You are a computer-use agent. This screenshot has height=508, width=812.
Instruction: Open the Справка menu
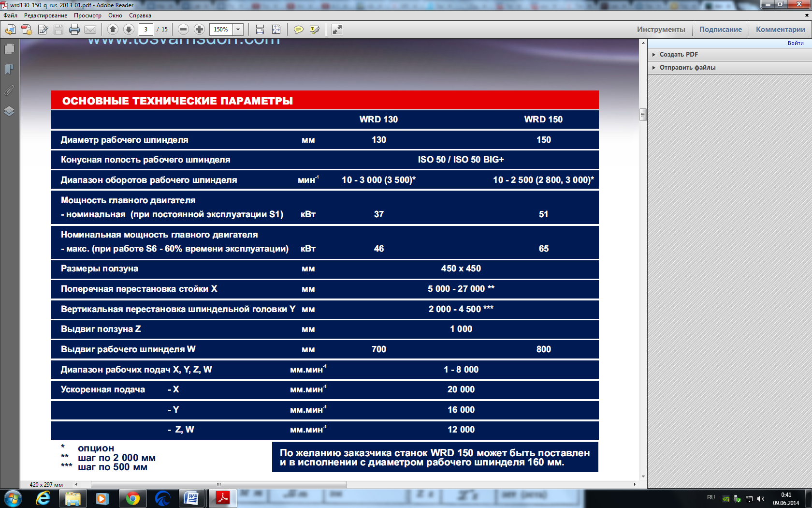pyautogui.click(x=140, y=15)
